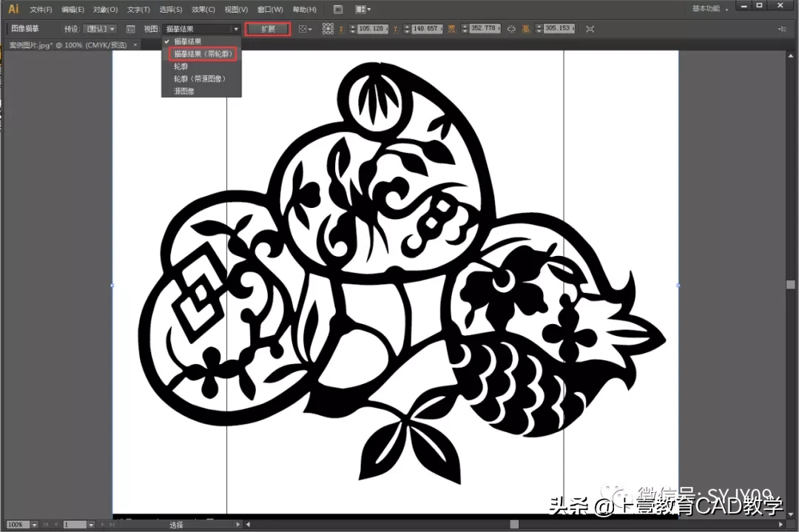Select 轮廓（带源图像）view option
The image size is (799, 532).
click(x=201, y=78)
